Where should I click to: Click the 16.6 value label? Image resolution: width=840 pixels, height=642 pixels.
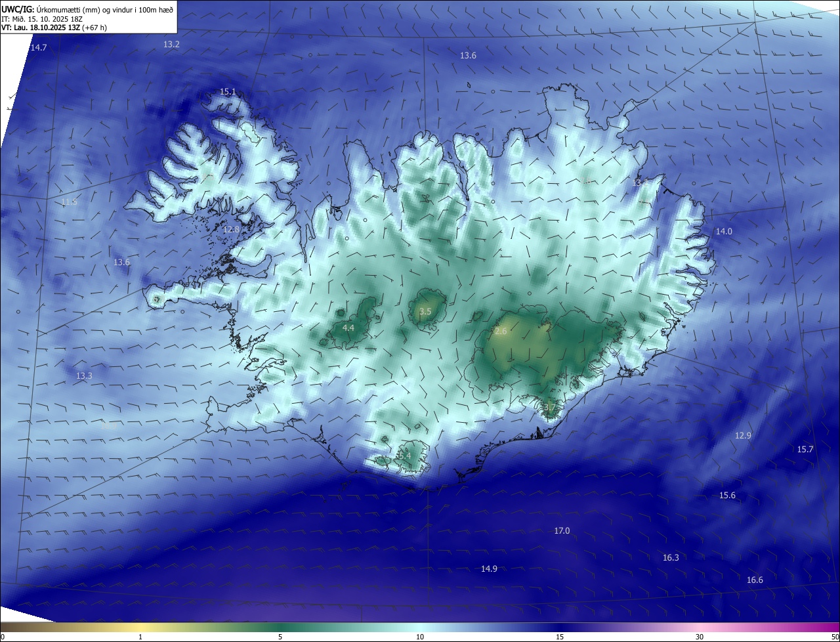tap(755, 580)
